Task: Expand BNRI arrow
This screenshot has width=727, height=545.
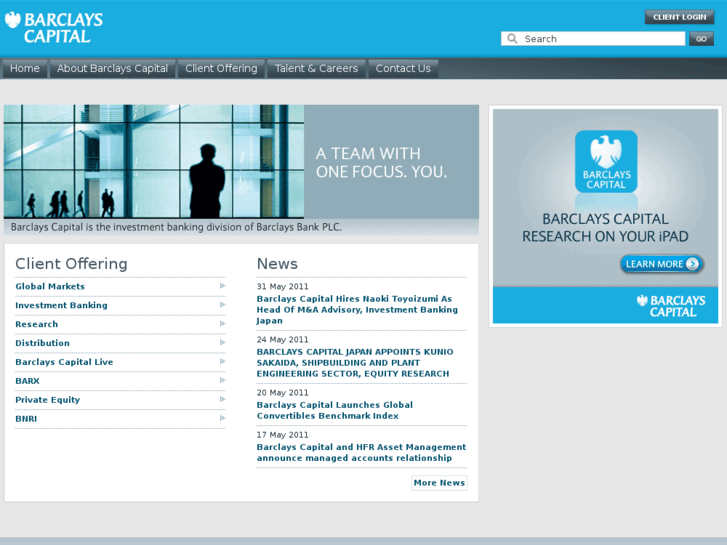Action: 223,418
